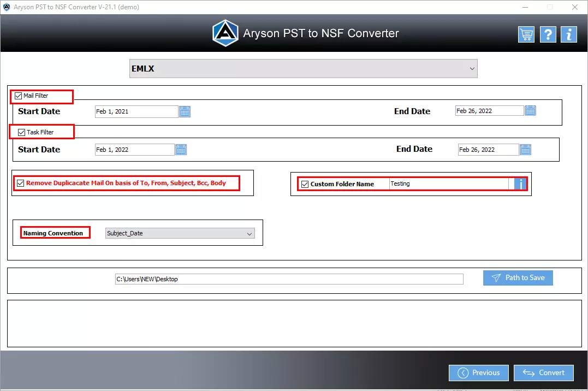Click the Path to Save button
Image resolution: width=588 pixels, height=391 pixels.
518,278
